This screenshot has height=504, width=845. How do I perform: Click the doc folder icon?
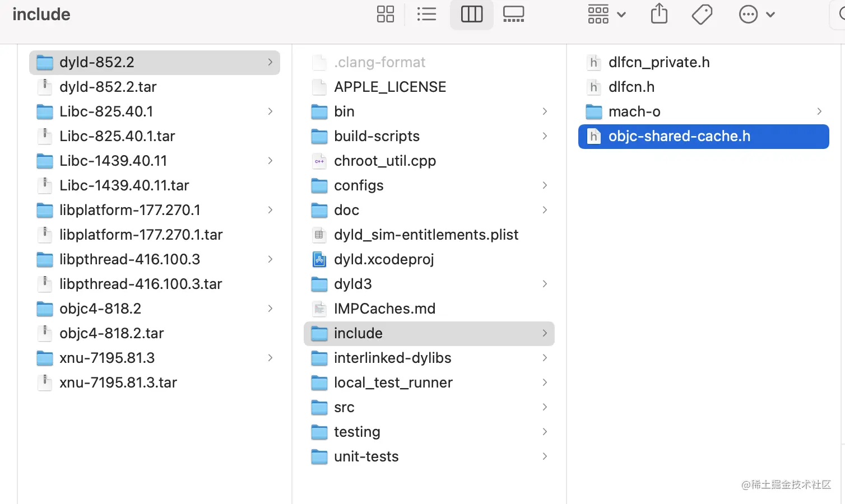coord(319,210)
